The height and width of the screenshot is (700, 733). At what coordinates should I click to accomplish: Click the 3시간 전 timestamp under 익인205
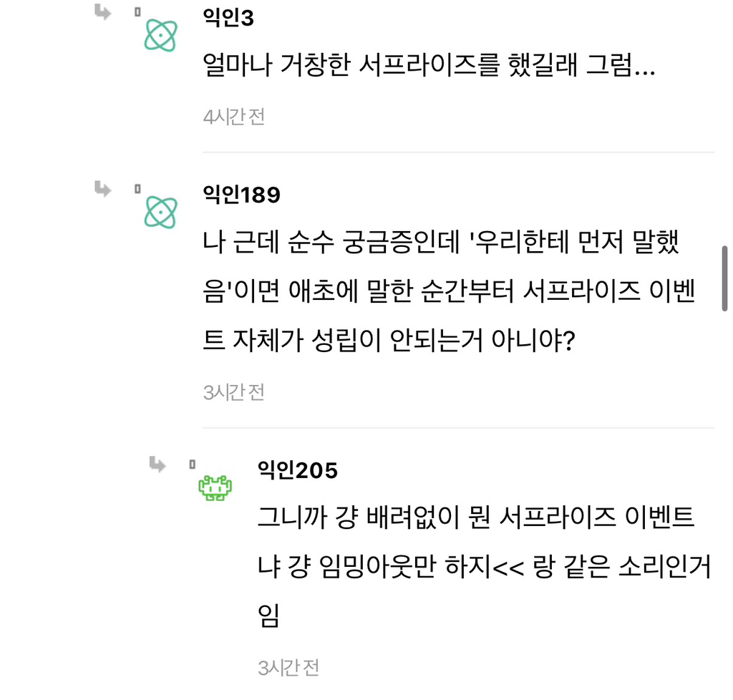[x=288, y=667]
